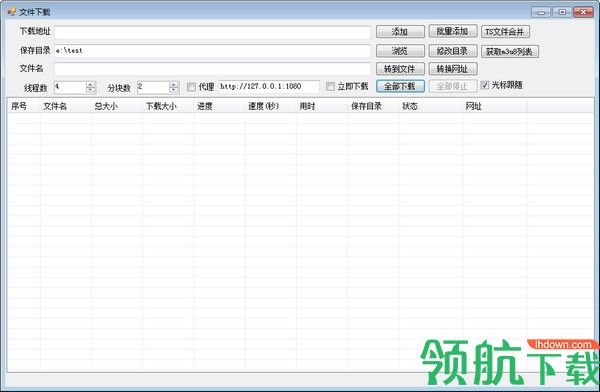Focus the 下载地址 input field

pyautogui.click(x=212, y=32)
